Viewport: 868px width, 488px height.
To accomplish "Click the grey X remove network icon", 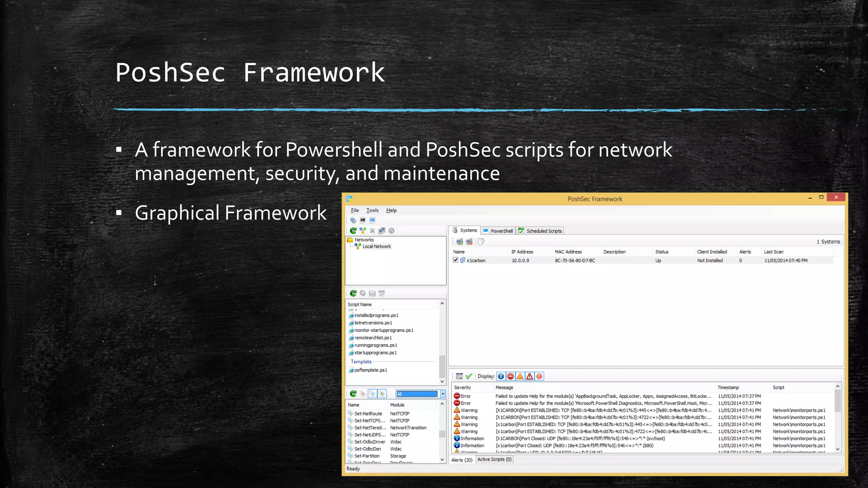I will 372,230.
